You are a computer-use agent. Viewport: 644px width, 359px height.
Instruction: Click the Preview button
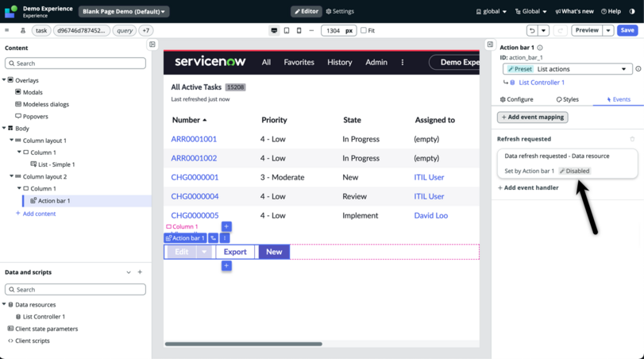[x=587, y=30]
